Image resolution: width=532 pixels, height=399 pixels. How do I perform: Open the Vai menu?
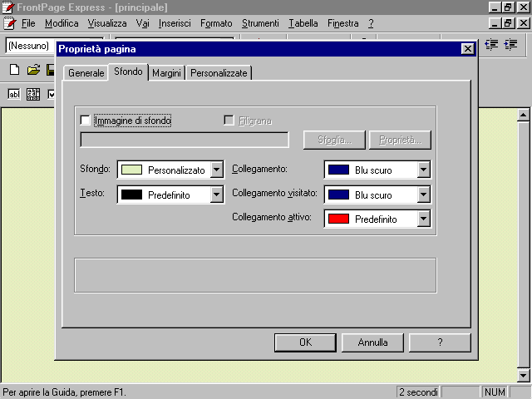click(x=142, y=23)
